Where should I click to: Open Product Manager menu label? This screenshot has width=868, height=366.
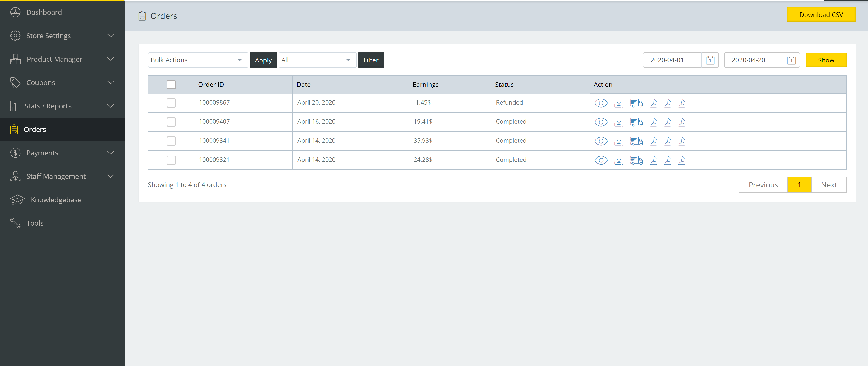coord(55,59)
